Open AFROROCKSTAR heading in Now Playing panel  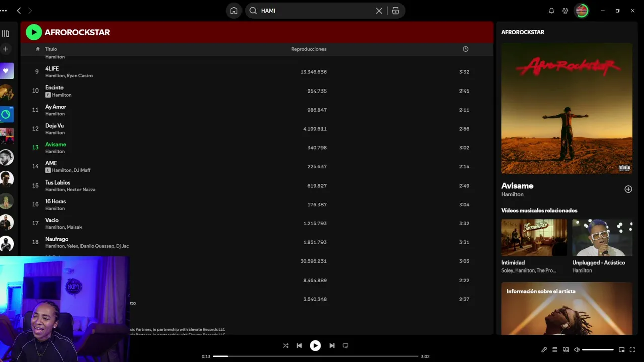point(523,32)
